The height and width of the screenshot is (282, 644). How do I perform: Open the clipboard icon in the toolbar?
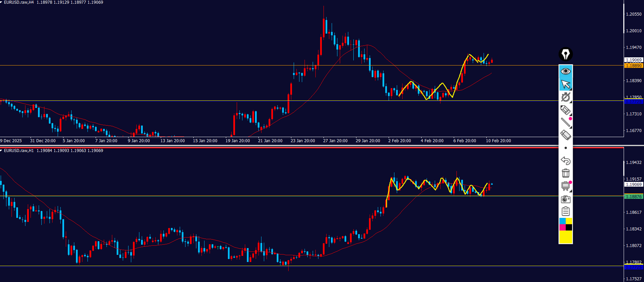tap(565, 211)
